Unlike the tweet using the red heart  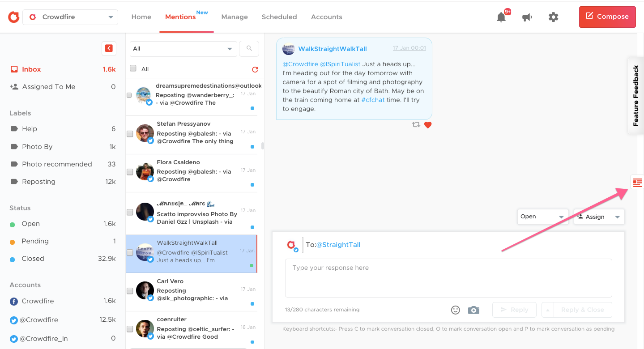tap(428, 125)
